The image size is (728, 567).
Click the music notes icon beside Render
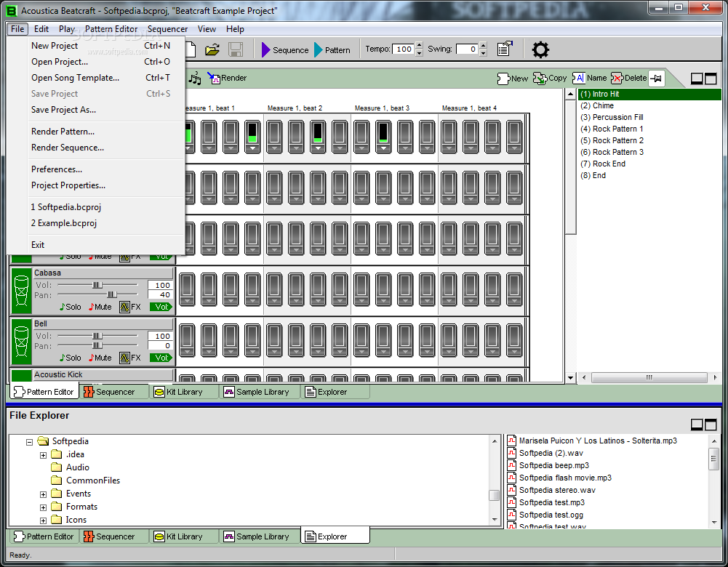tap(194, 78)
